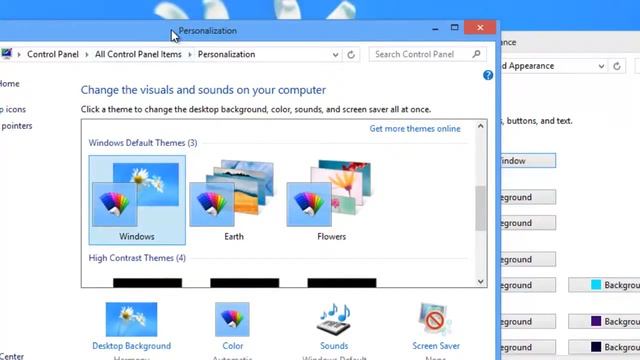
Task: Click the Desktop Background link label
Action: click(x=131, y=346)
